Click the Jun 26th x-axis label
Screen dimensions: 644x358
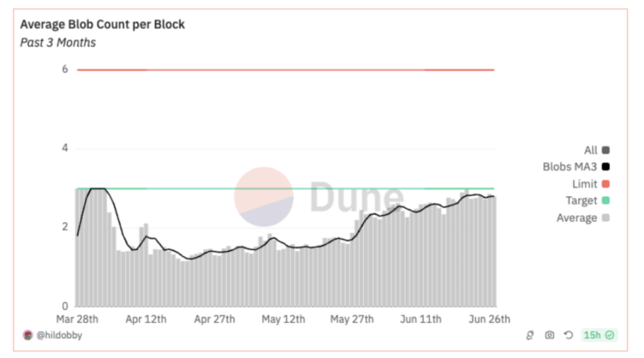[489, 320]
